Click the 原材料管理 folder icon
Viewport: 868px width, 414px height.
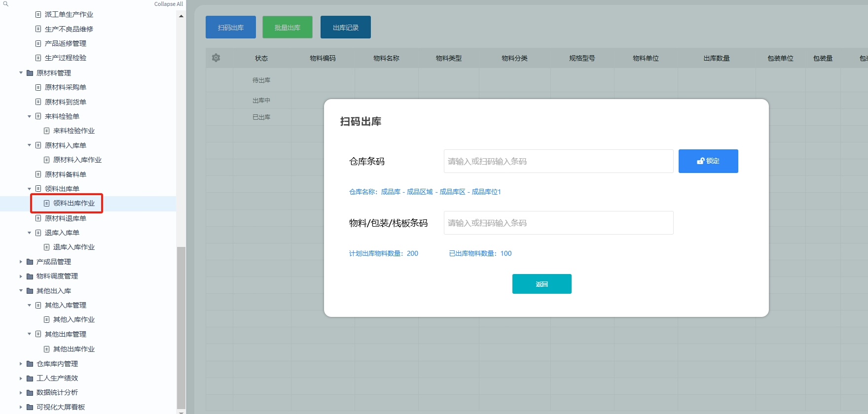[x=30, y=73]
